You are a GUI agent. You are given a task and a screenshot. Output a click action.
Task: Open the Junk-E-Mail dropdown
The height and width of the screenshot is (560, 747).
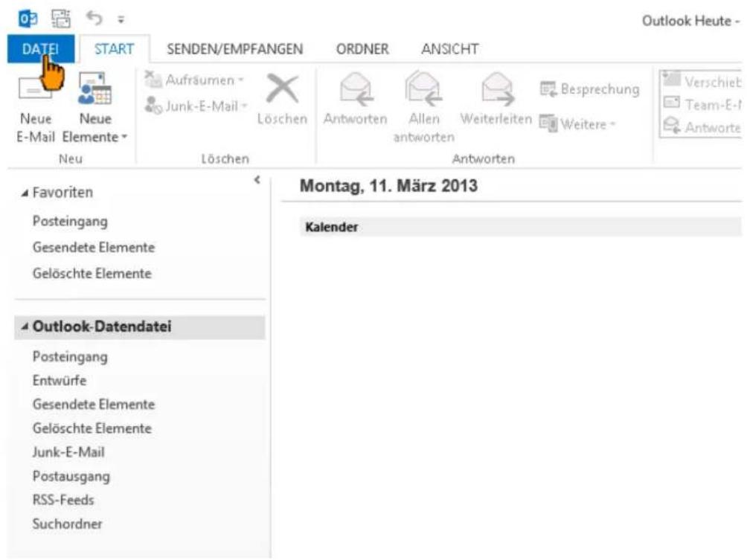point(196,106)
